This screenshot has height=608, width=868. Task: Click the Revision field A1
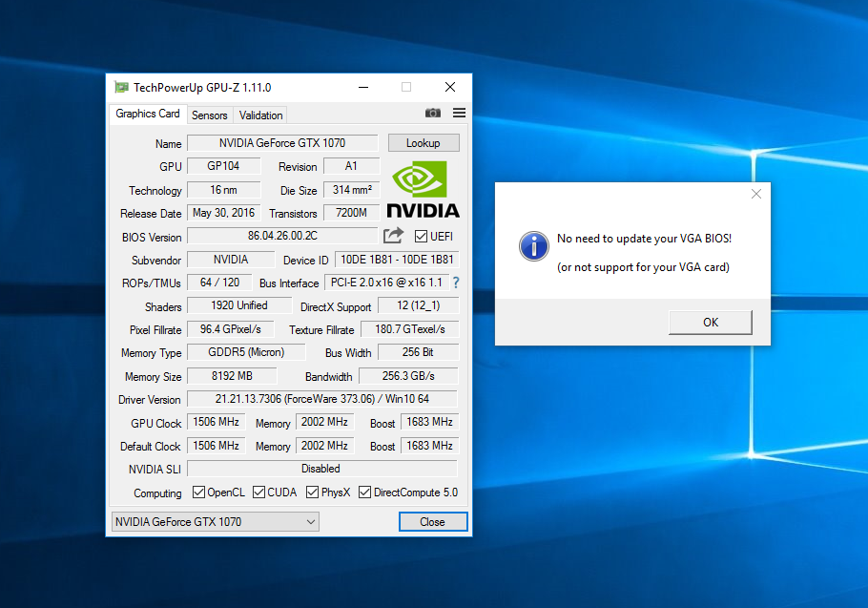(x=352, y=166)
